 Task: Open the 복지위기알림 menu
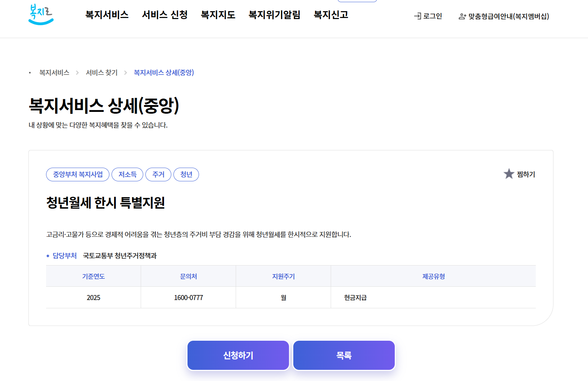coord(274,15)
